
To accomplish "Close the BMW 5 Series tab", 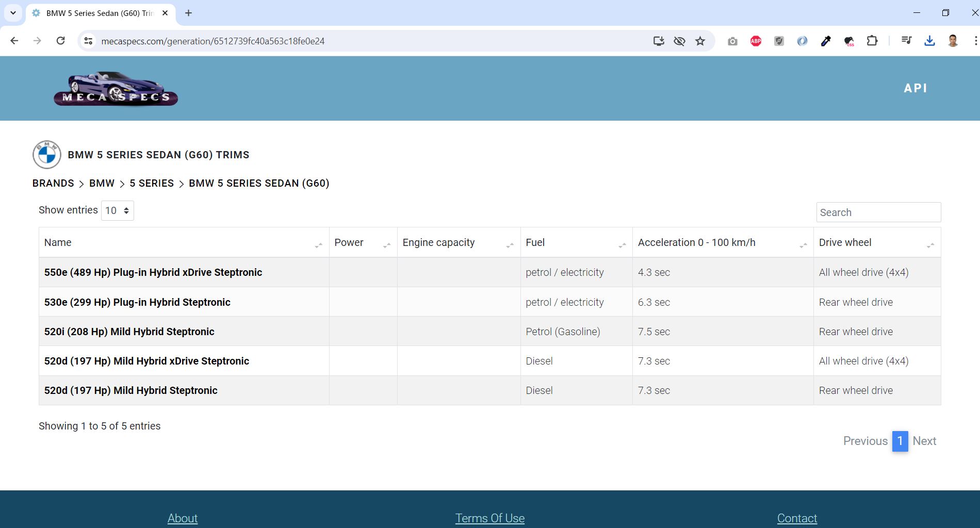I will [x=165, y=13].
